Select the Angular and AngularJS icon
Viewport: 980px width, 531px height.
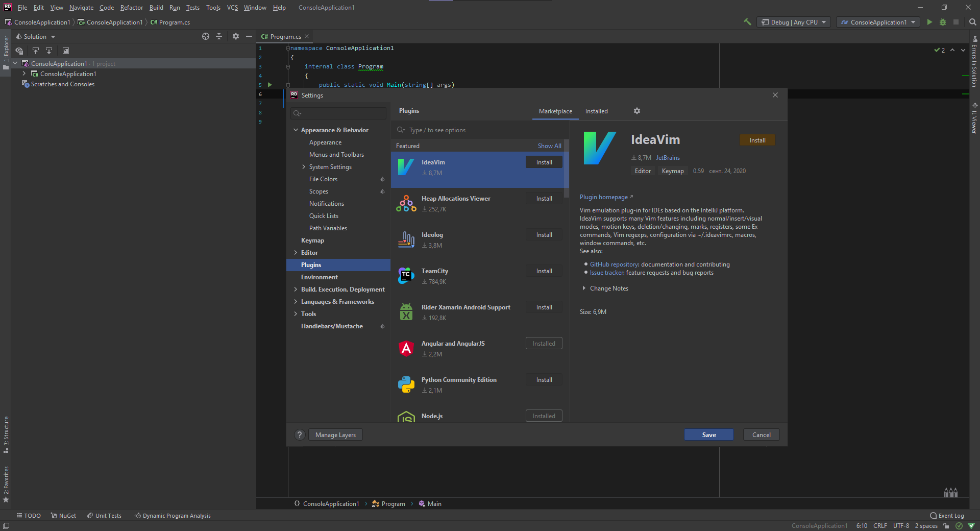(406, 348)
